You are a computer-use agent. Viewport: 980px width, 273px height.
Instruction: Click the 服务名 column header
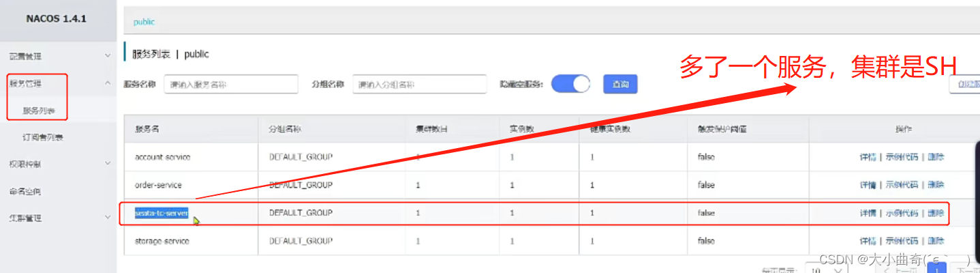click(147, 129)
